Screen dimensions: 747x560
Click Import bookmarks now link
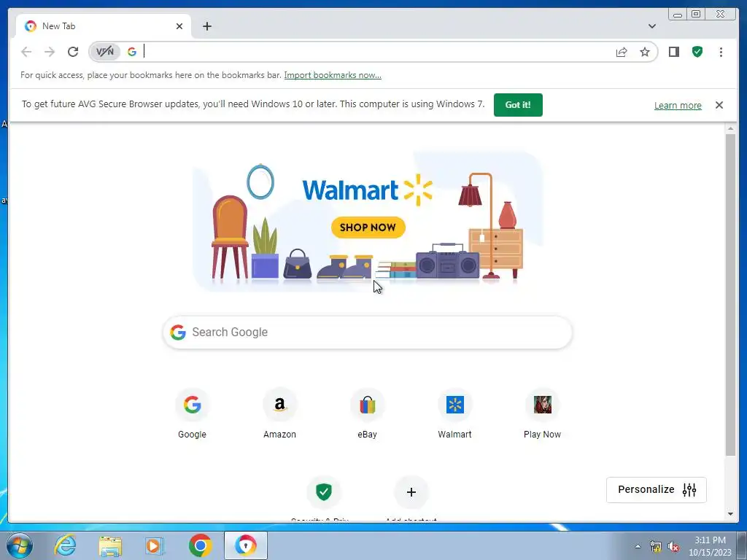pos(333,75)
